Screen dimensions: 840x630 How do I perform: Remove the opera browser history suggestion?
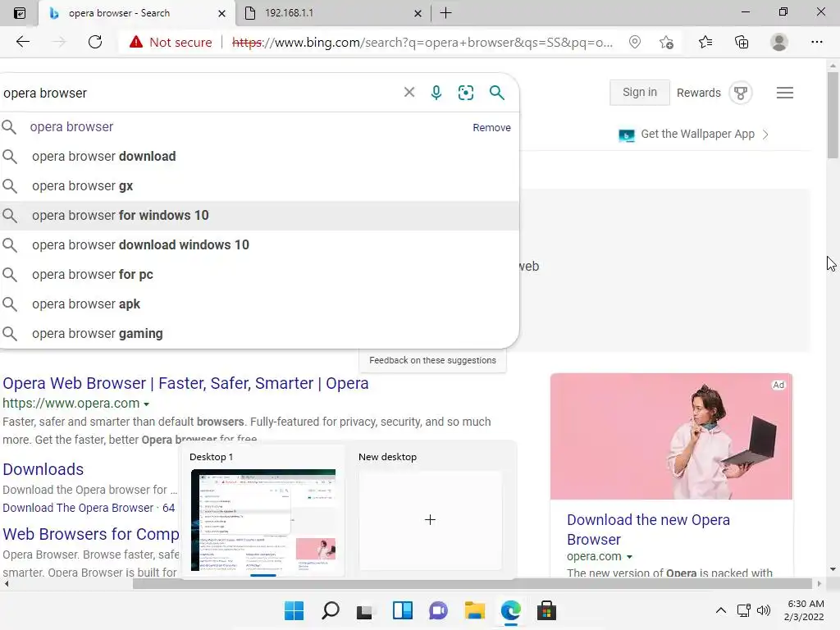point(491,127)
